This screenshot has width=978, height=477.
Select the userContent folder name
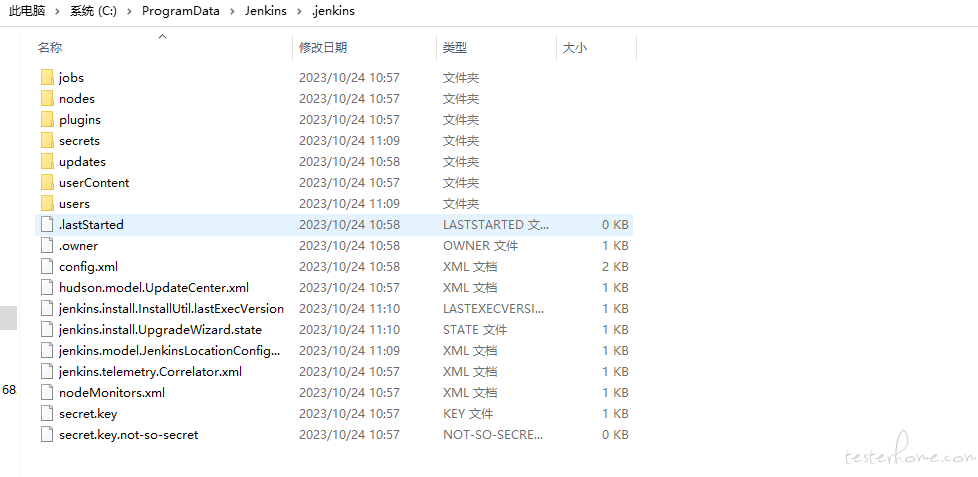click(94, 183)
